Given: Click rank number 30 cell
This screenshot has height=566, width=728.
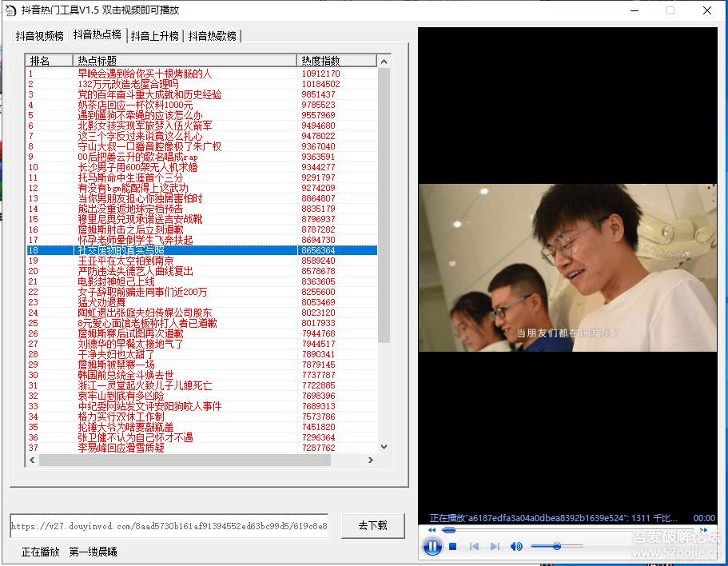Looking at the screenshot, I should pos(33,375).
